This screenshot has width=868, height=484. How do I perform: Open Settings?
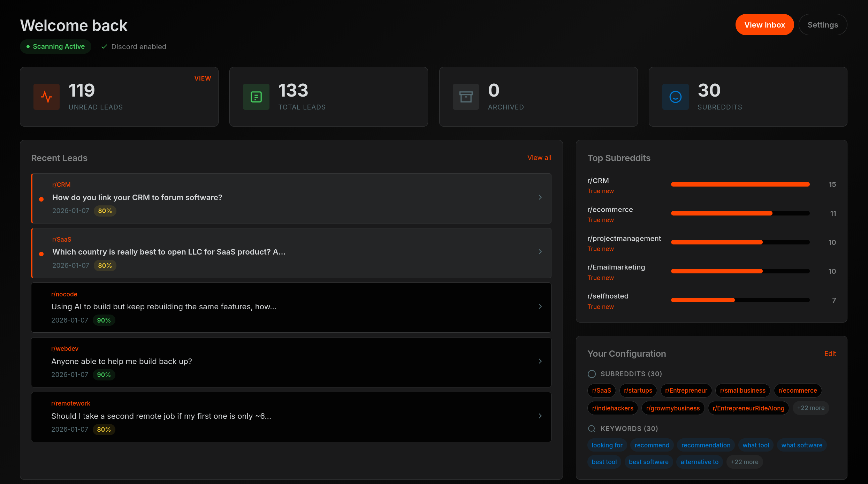coord(823,24)
